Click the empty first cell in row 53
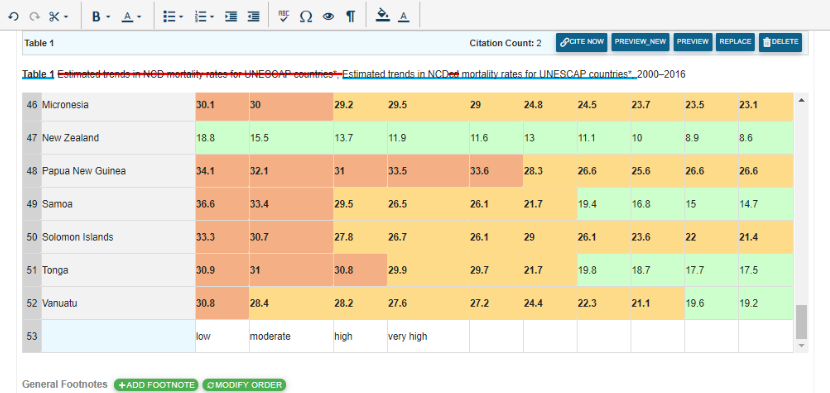 coord(119,336)
